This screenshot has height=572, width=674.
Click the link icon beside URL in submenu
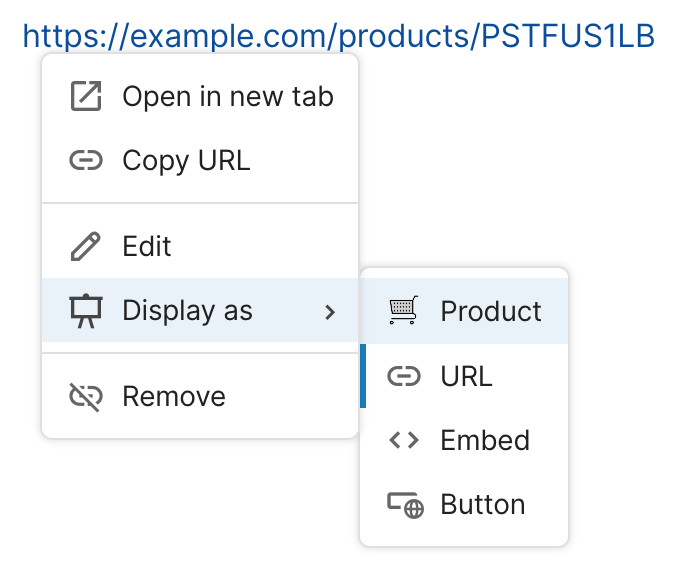coord(404,376)
